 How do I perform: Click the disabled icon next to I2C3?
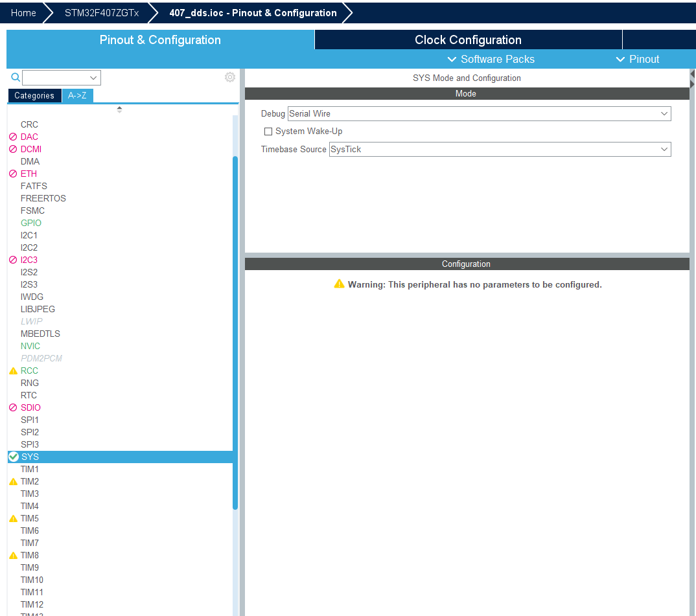[x=13, y=260]
